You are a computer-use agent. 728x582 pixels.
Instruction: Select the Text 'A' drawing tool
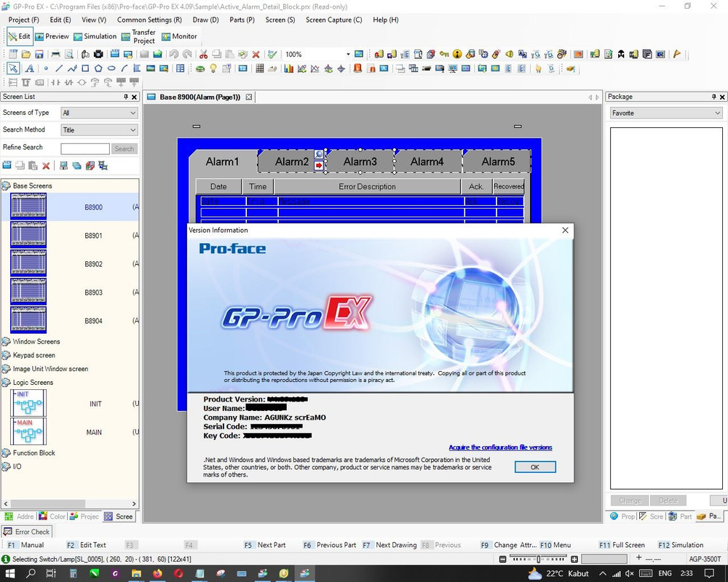pos(29,68)
